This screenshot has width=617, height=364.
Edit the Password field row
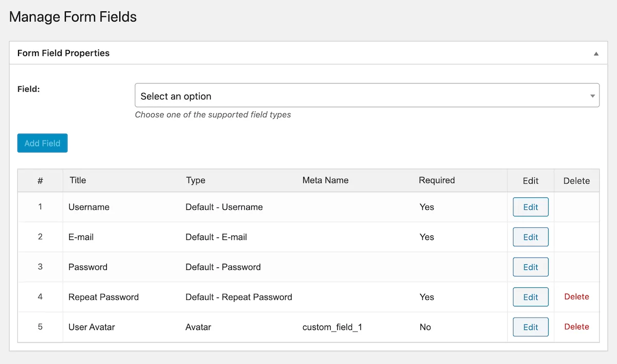coord(531,267)
